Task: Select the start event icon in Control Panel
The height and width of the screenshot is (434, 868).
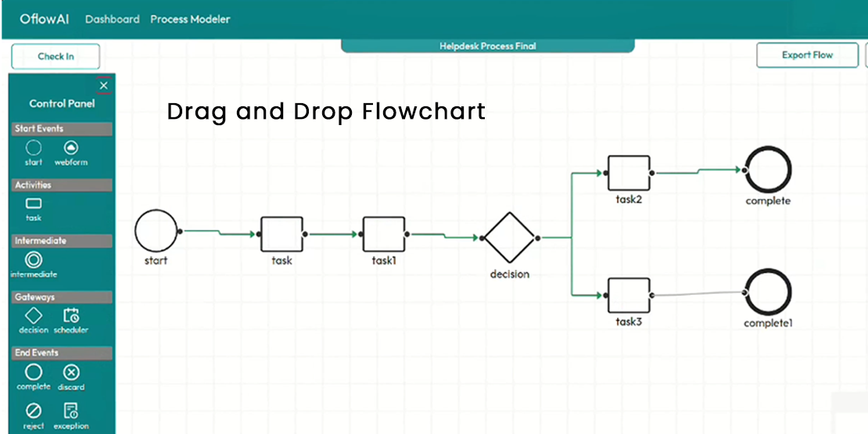Action: (x=34, y=148)
